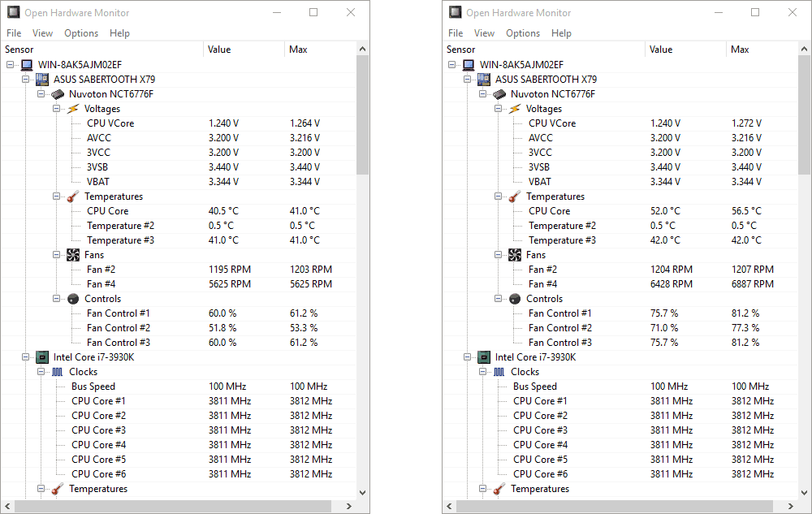The image size is (812, 514).
Task: Click the Controls knob icon in the right window
Action: point(515,299)
